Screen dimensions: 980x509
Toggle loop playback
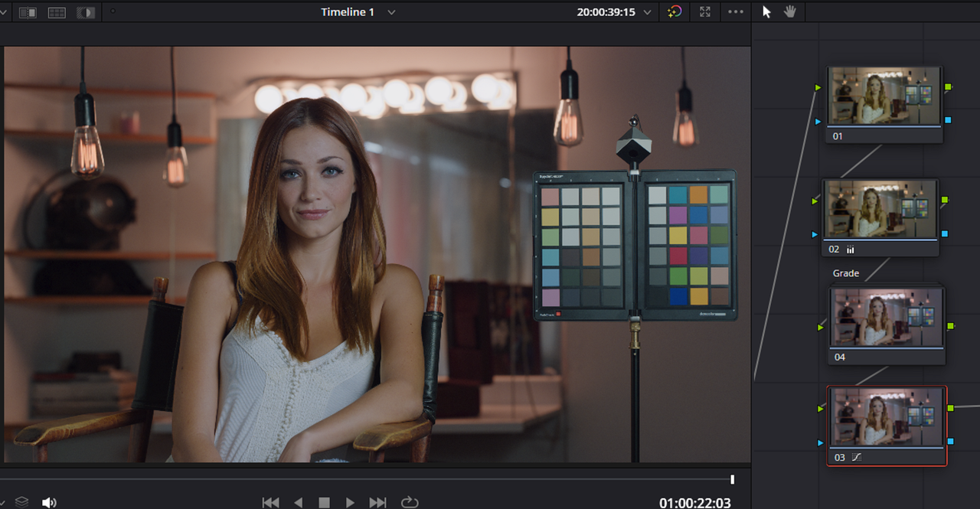[410, 502]
